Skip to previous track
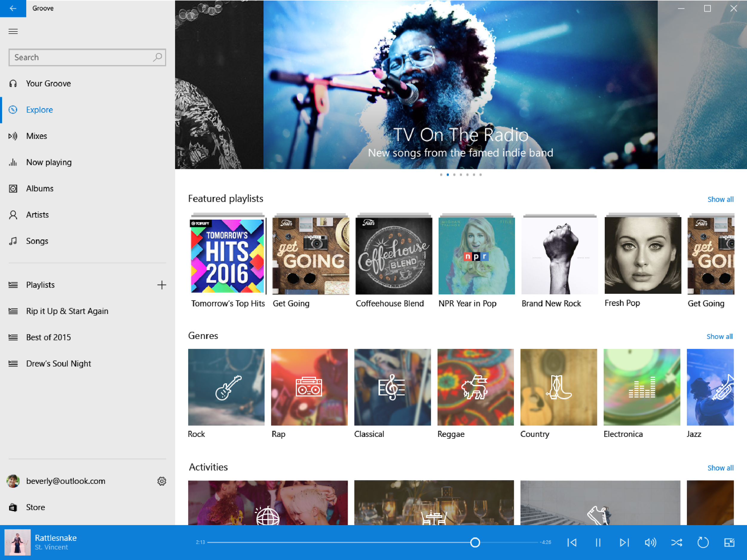This screenshot has height=560, width=747. click(572, 542)
